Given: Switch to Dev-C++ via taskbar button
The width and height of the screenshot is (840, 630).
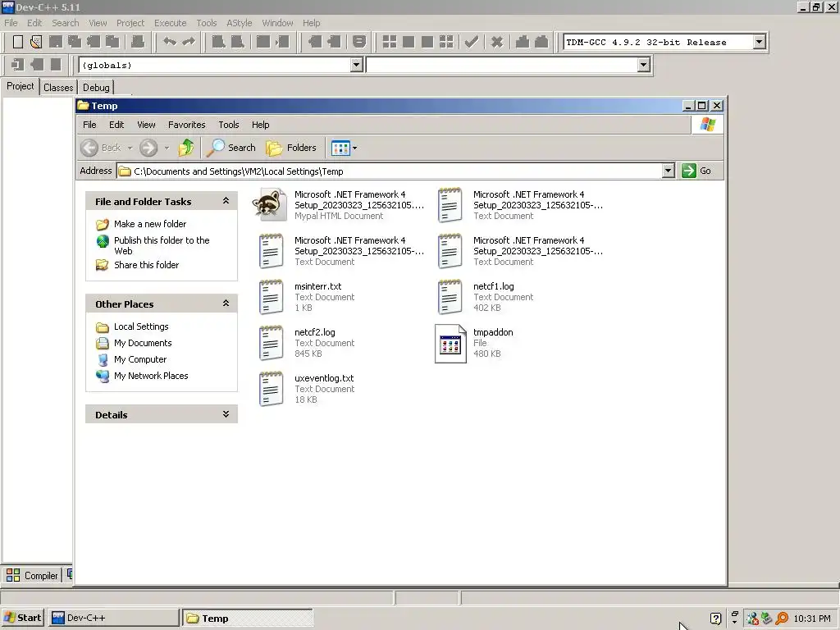Looking at the screenshot, I should click(x=113, y=618).
